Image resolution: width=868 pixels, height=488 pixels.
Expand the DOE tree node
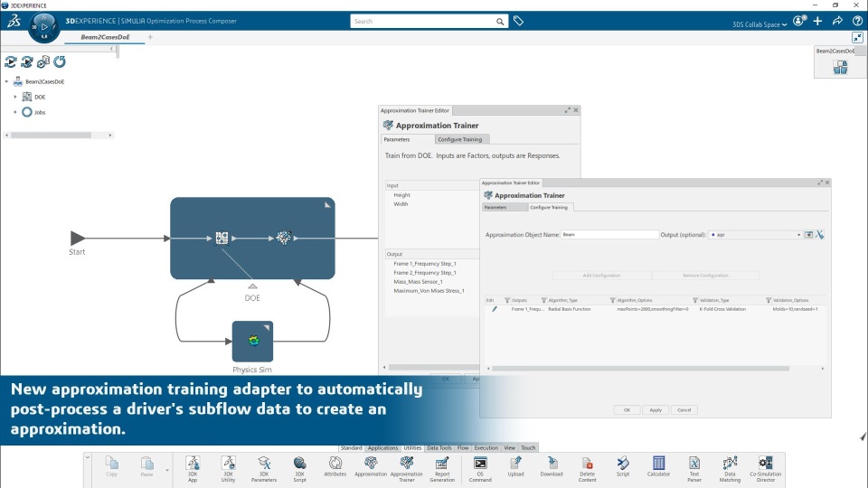[x=15, y=97]
